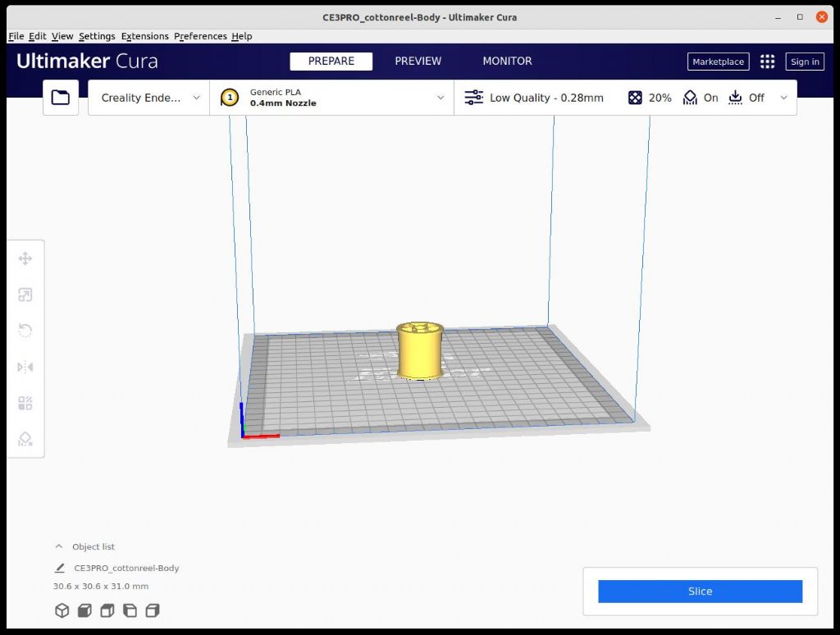Click the infill density icon
Image resolution: width=840 pixels, height=635 pixels.
tap(635, 98)
